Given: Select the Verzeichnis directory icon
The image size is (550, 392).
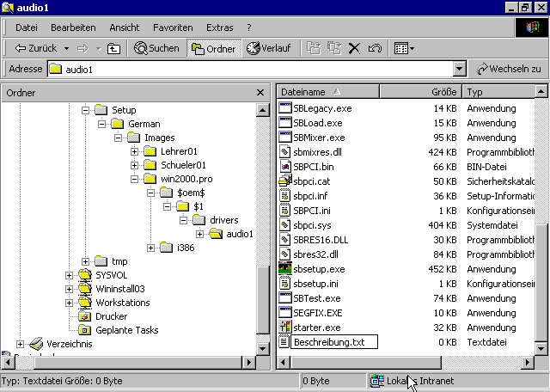Looking at the screenshot, I should (36, 344).
